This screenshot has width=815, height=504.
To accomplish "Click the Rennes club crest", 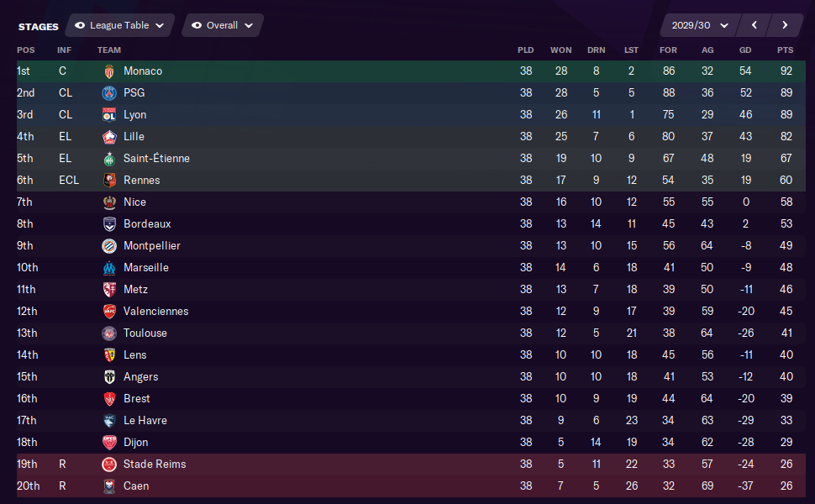I will click(x=109, y=181).
